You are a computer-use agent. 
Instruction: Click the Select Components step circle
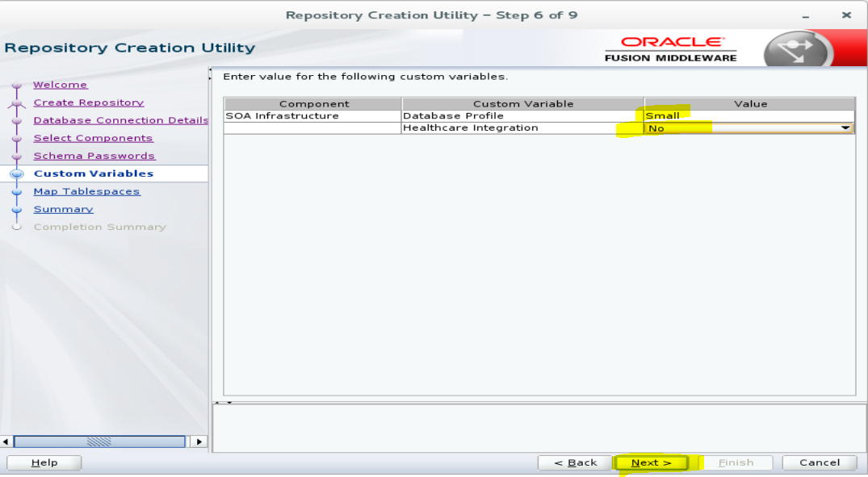18,137
